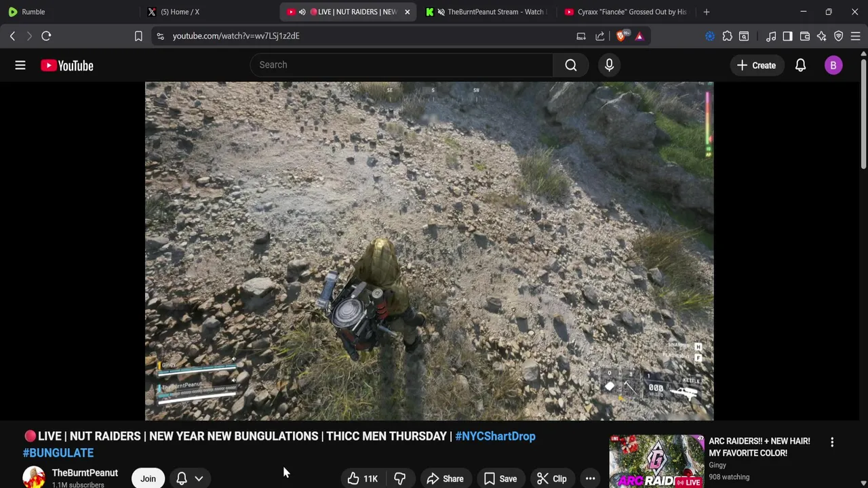Screen dimensions: 868x488
Task: Go back with browser back arrow
Action: [x=12, y=36]
